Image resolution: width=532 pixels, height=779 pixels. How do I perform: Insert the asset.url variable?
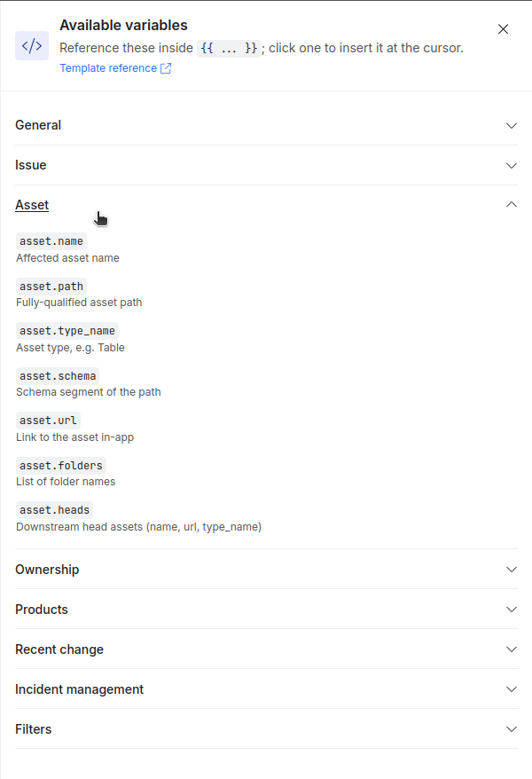click(x=48, y=421)
